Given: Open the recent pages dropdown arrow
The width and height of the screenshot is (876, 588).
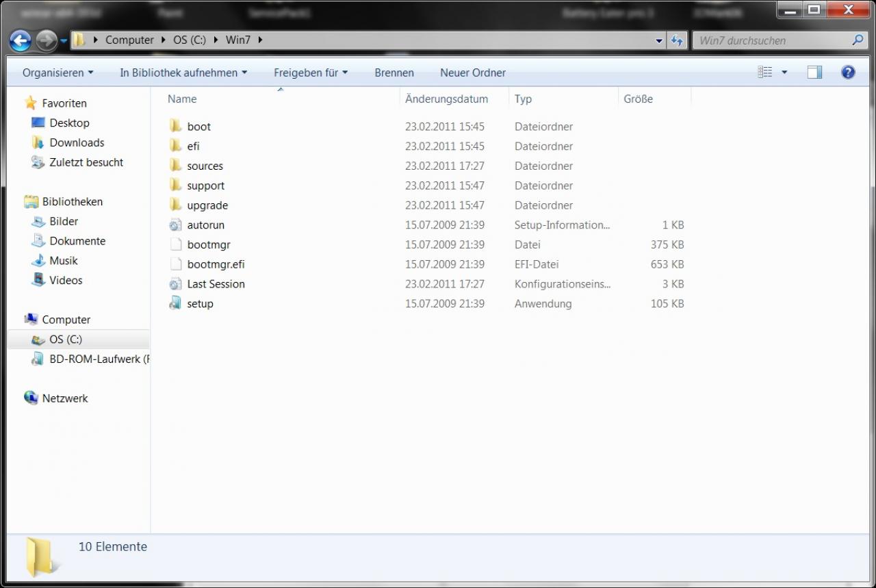Looking at the screenshot, I should click(x=64, y=41).
